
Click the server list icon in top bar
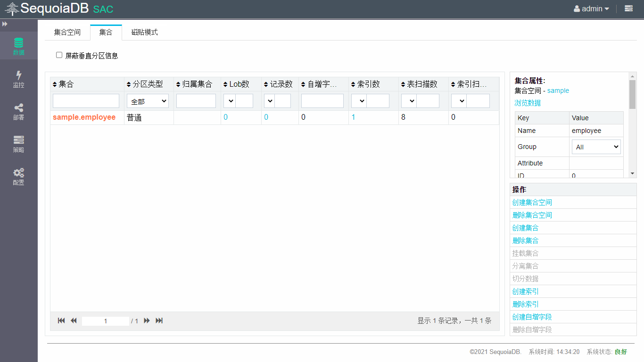(628, 8)
